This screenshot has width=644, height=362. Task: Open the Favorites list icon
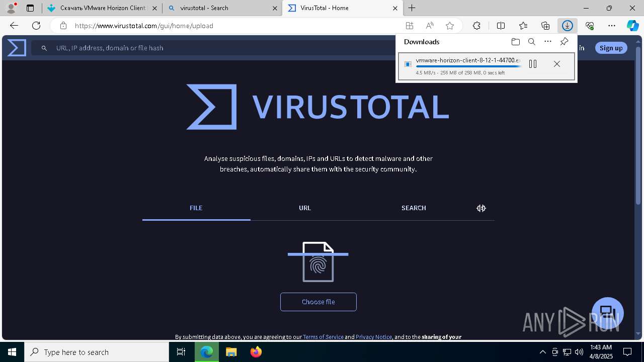click(523, 26)
